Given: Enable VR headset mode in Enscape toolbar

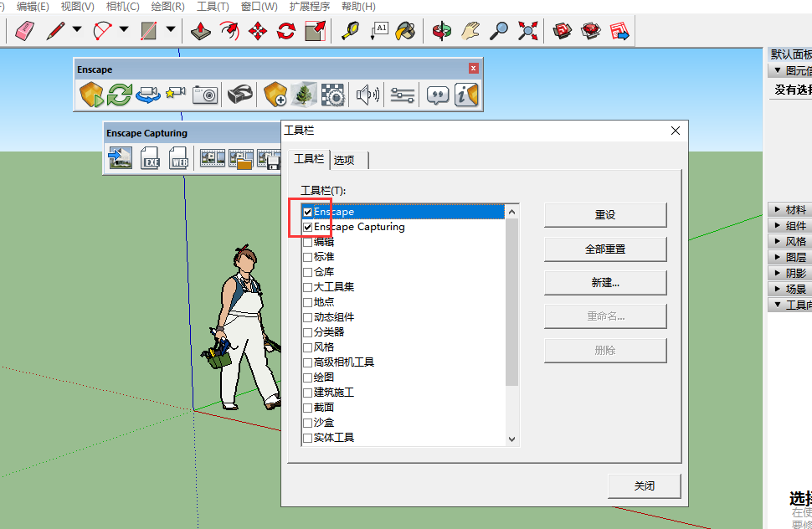Looking at the screenshot, I should pyautogui.click(x=242, y=94).
